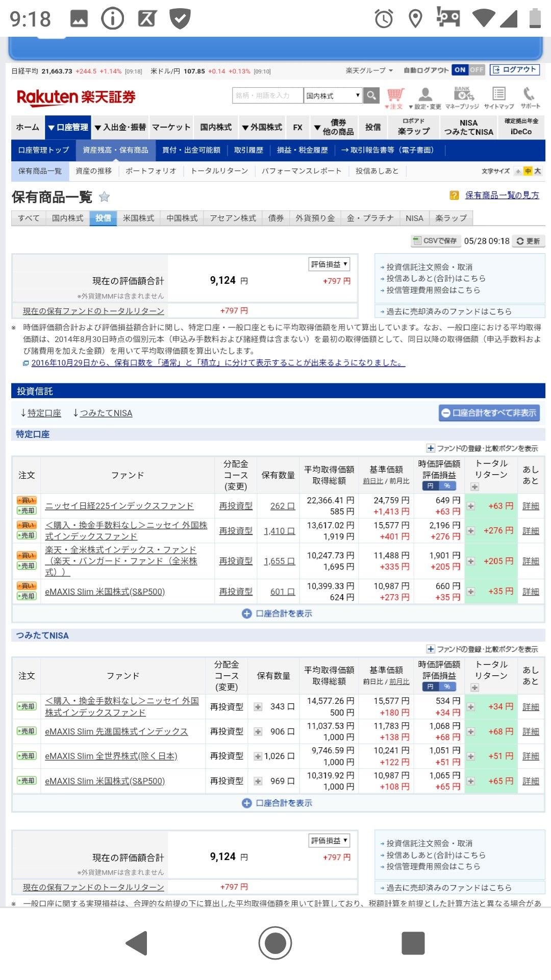Switch 特定口座 評価損益 display to 円
Screen dimensions: 551x980
point(430,486)
